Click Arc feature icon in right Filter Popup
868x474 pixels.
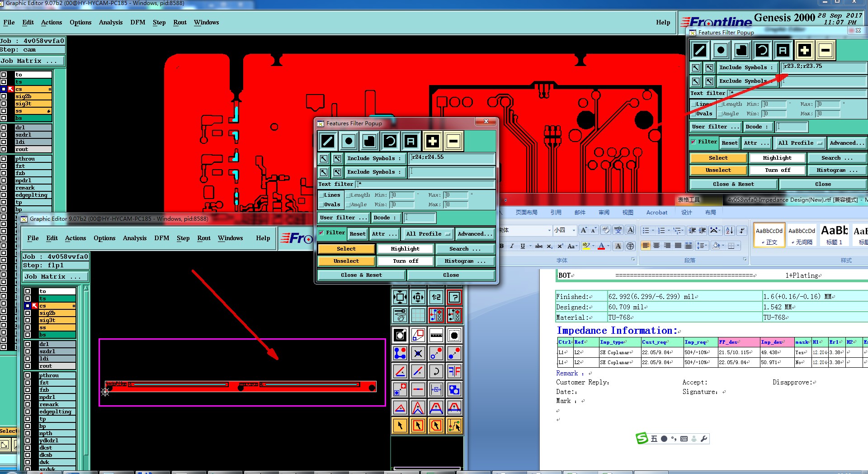pyautogui.click(x=762, y=50)
